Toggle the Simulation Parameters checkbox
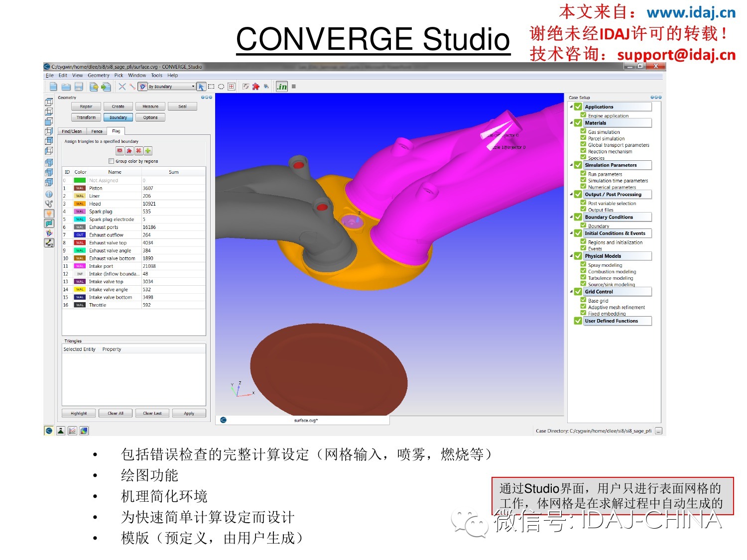747x560 pixels. pyautogui.click(x=578, y=165)
